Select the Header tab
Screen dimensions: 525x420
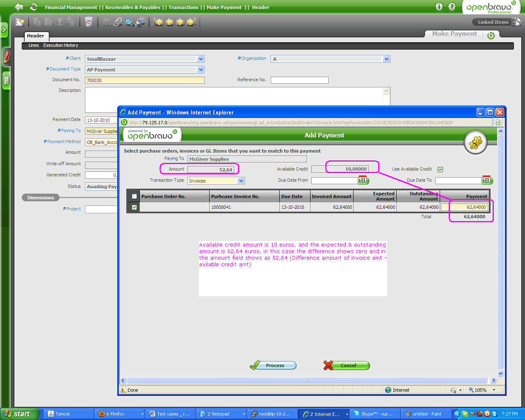(36, 36)
